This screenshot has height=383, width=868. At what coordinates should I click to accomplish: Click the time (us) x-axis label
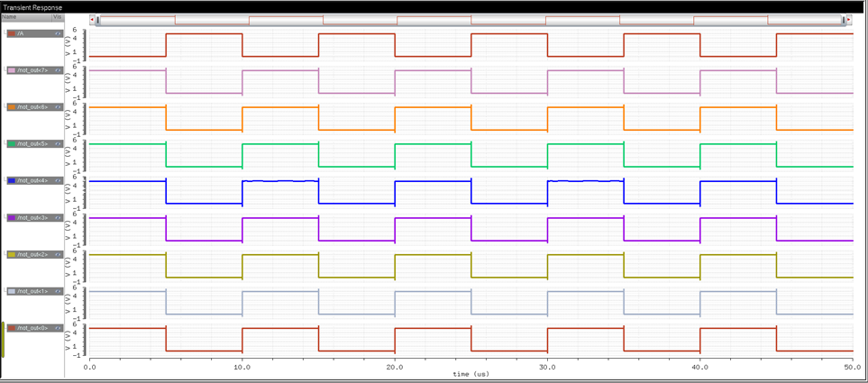471,373
